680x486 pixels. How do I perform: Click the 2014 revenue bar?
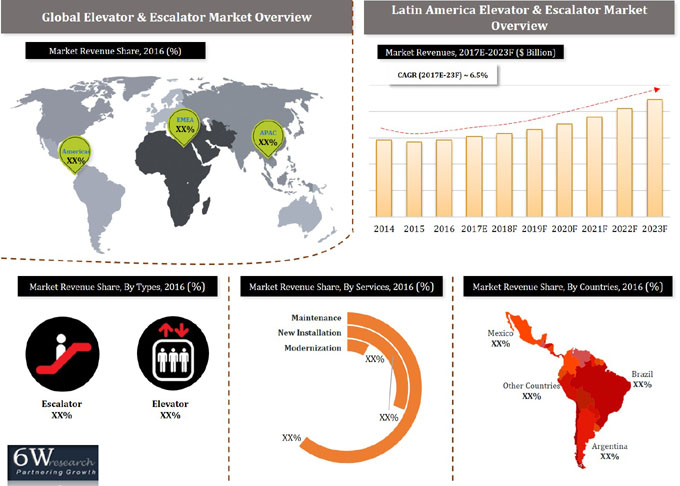[x=384, y=178]
